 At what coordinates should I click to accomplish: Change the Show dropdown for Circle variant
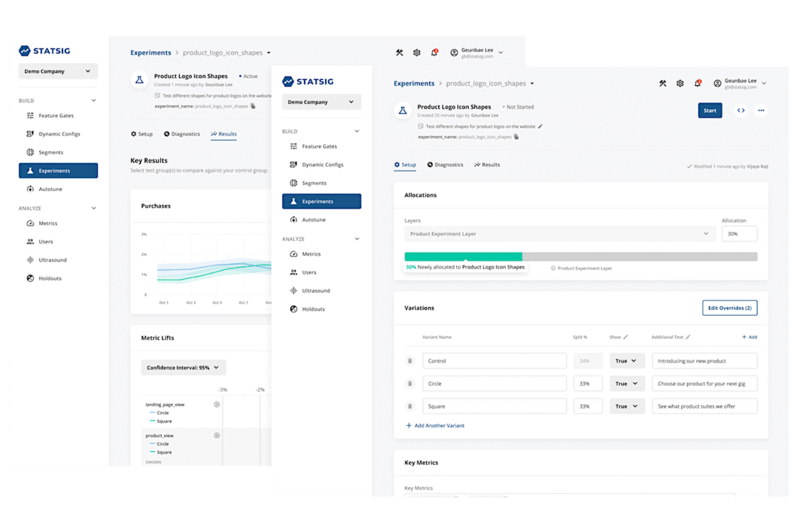point(627,383)
